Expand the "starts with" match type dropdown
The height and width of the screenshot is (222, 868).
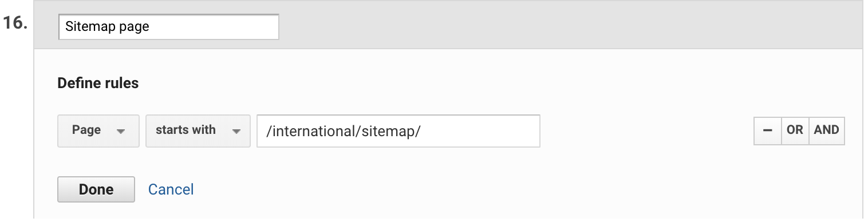198,131
